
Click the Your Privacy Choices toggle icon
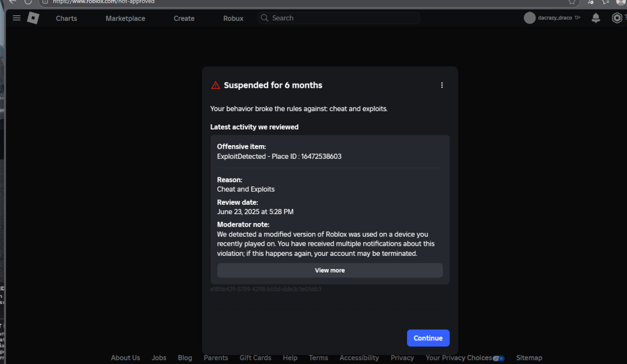click(x=498, y=358)
